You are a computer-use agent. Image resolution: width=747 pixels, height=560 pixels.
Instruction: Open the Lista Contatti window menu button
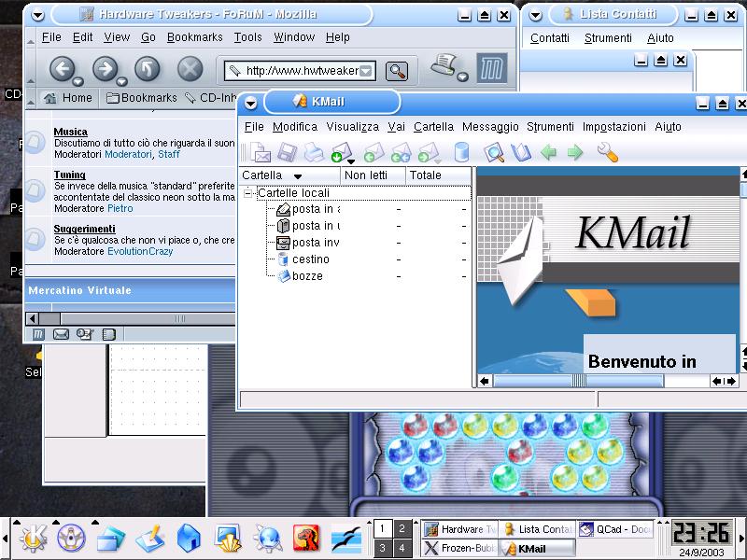pyautogui.click(x=535, y=15)
